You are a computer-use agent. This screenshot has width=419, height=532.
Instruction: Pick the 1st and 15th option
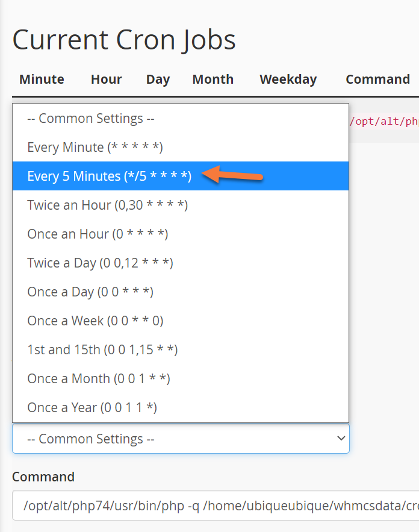click(102, 349)
